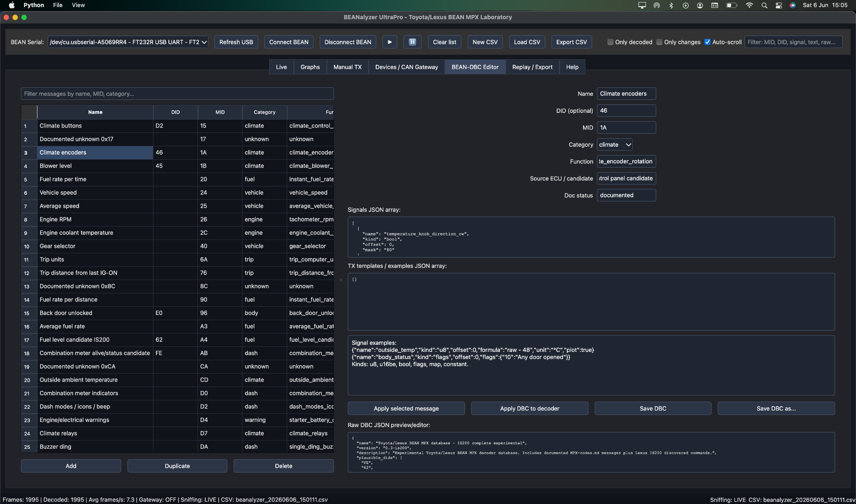856x504 pixels.
Task: Focus the Filter messages by name field
Action: click(177, 94)
